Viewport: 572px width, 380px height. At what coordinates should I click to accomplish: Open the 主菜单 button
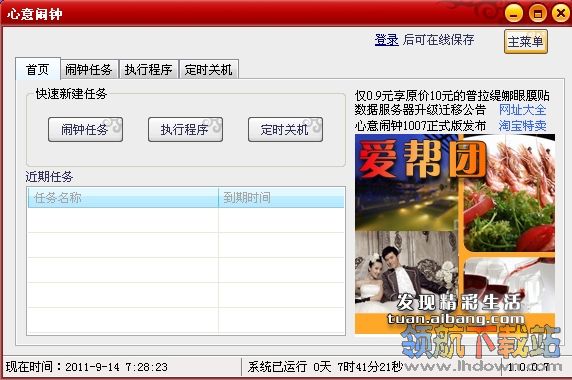[x=526, y=42]
